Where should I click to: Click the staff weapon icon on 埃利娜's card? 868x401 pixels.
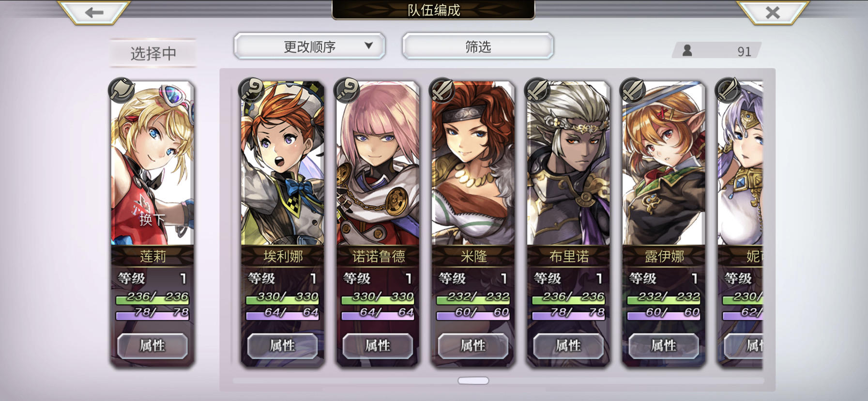[251, 90]
